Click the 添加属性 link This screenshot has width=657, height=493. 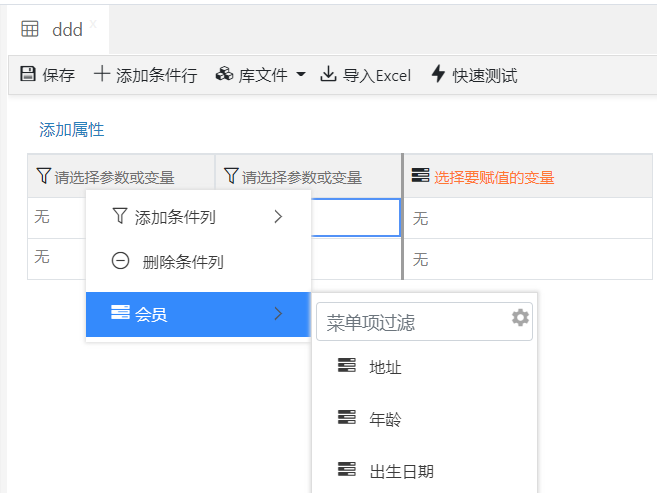(71, 129)
